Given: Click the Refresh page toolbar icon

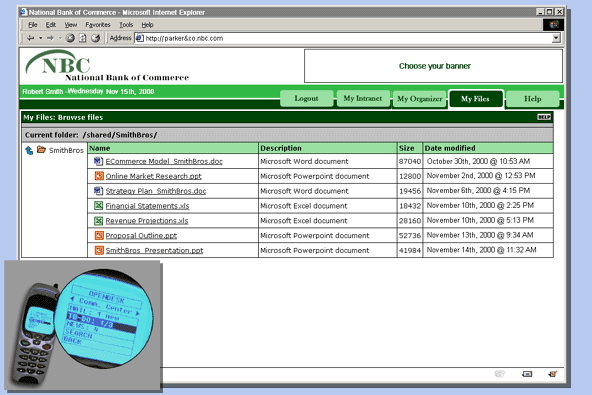Looking at the screenshot, I should 83,38.
